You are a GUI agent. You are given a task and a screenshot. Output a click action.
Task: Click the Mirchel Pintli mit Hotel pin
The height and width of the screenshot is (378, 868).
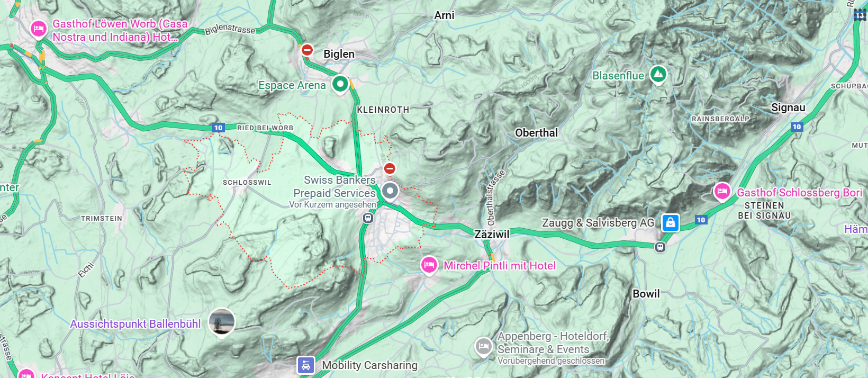429,265
